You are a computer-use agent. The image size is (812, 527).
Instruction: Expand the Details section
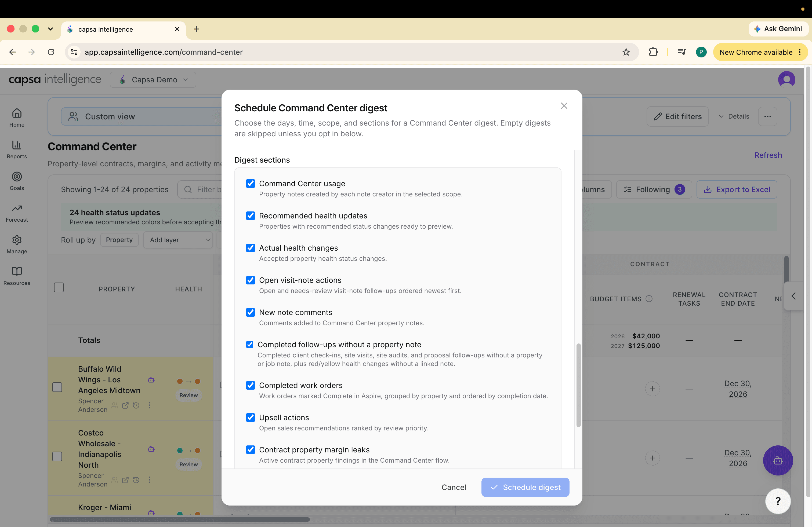pos(734,116)
